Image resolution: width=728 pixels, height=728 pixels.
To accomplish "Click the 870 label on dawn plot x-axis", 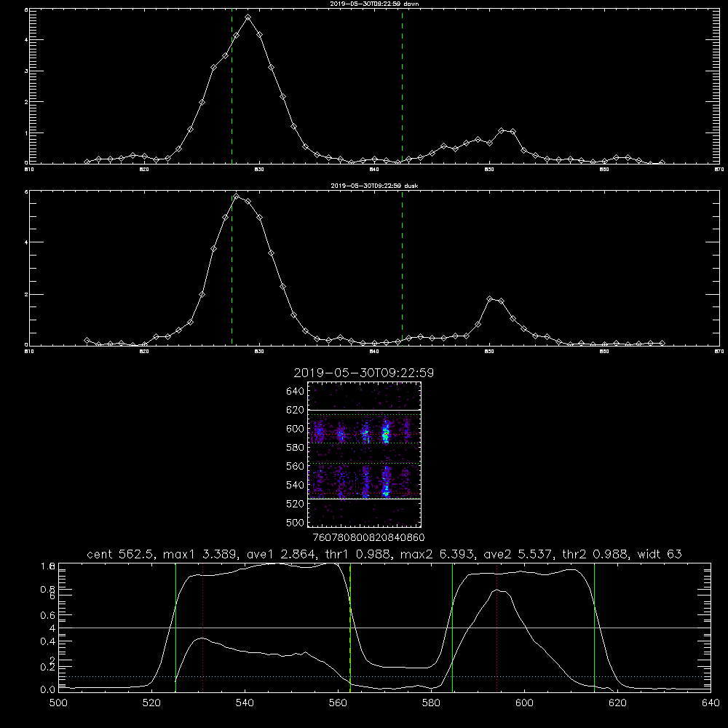I will pyautogui.click(x=719, y=170).
